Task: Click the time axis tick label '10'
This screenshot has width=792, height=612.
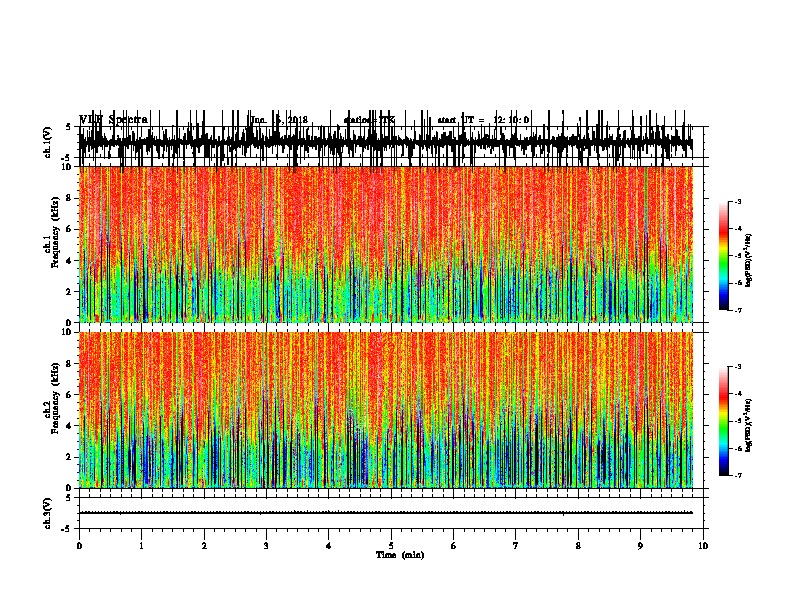Action: pos(703,546)
